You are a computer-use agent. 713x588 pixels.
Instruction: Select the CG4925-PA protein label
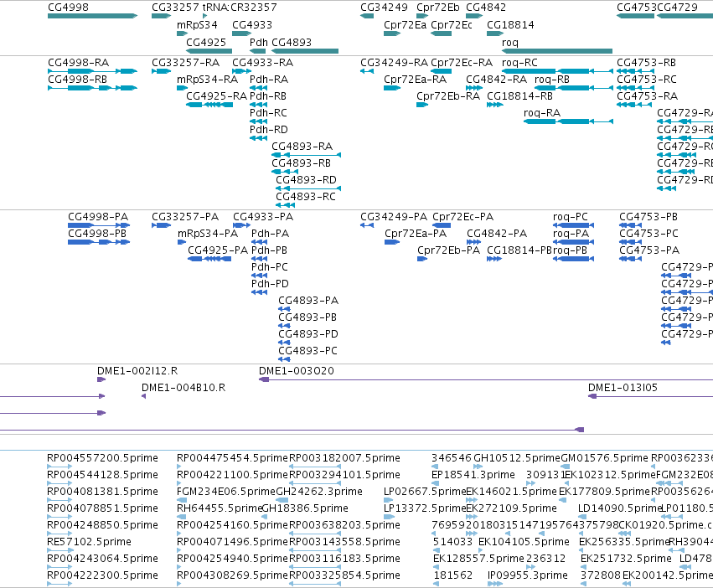point(218,250)
